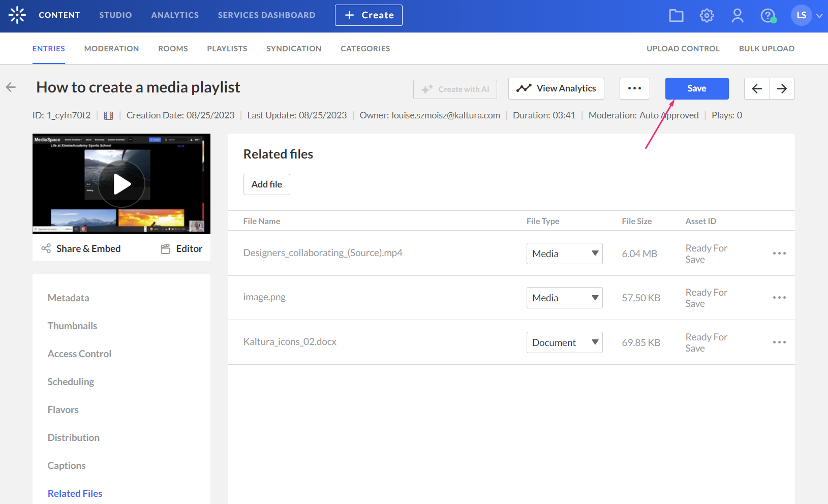Screen dimensions: 828x504
Task: Open the Analytics top menu
Action: pyautogui.click(x=175, y=15)
